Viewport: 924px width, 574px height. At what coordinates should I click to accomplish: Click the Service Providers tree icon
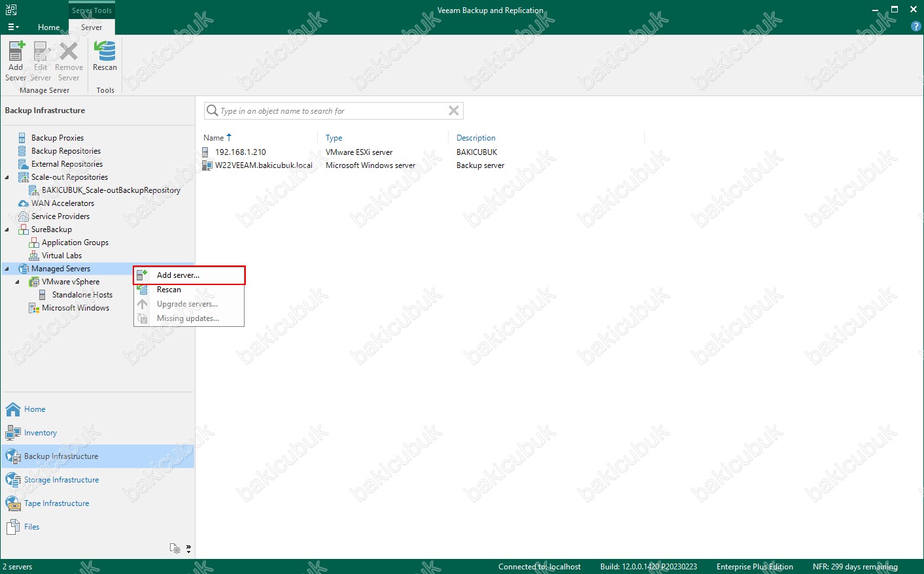pos(24,216)
